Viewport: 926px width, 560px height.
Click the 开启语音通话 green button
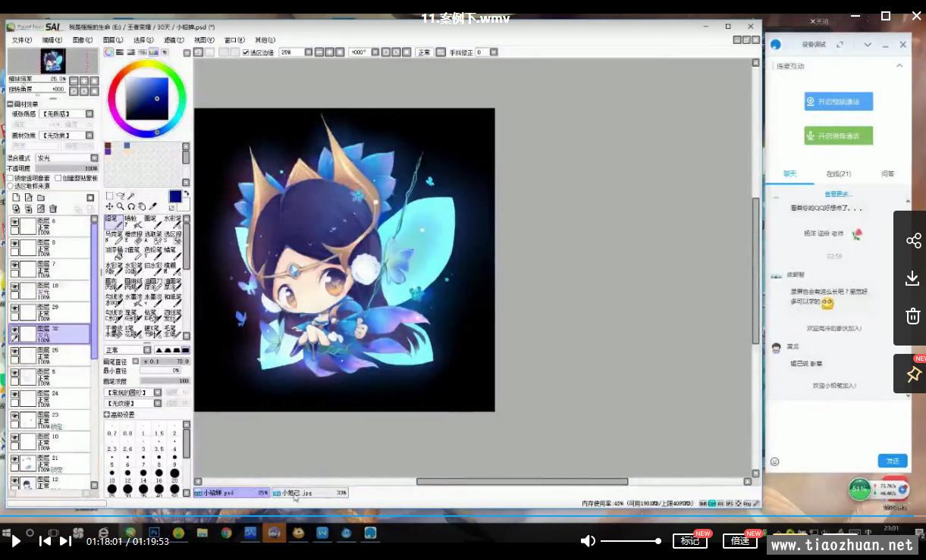[x=838, y=136]
